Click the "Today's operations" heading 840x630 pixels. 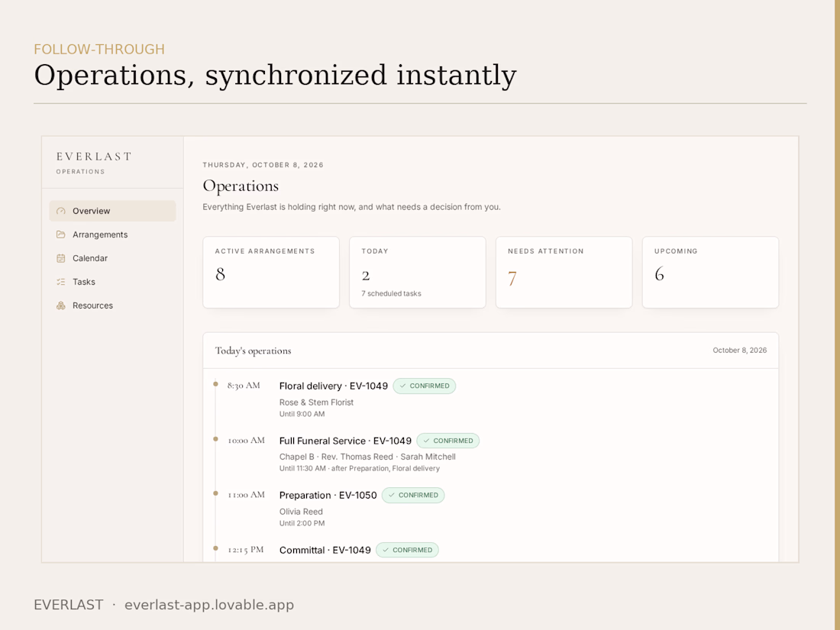pos(254,351)
